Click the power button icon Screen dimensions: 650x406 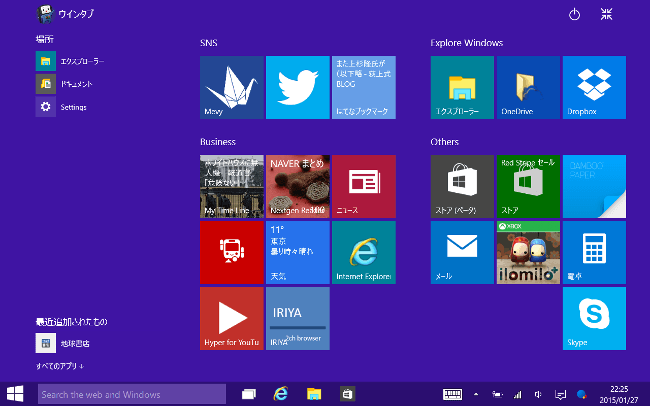tap(574, 15)
